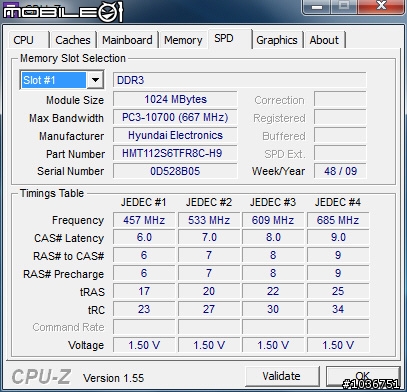Select the 1024 MBytes module size value
Screen dimensions: 407x392
[175, 99]
